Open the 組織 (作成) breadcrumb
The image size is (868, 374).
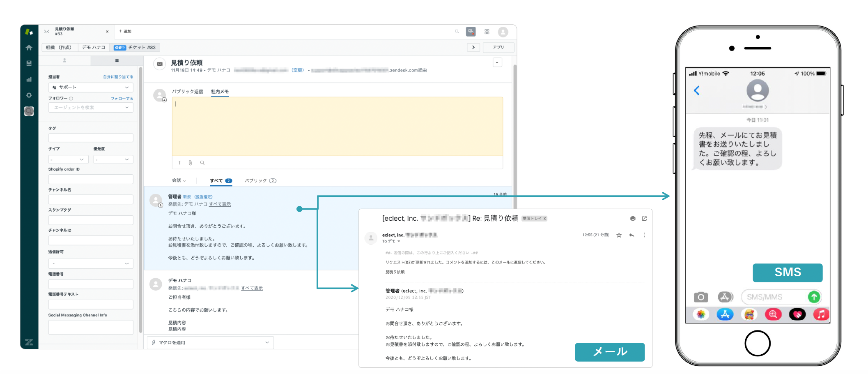pyautogui.click(x=59, y=48)
